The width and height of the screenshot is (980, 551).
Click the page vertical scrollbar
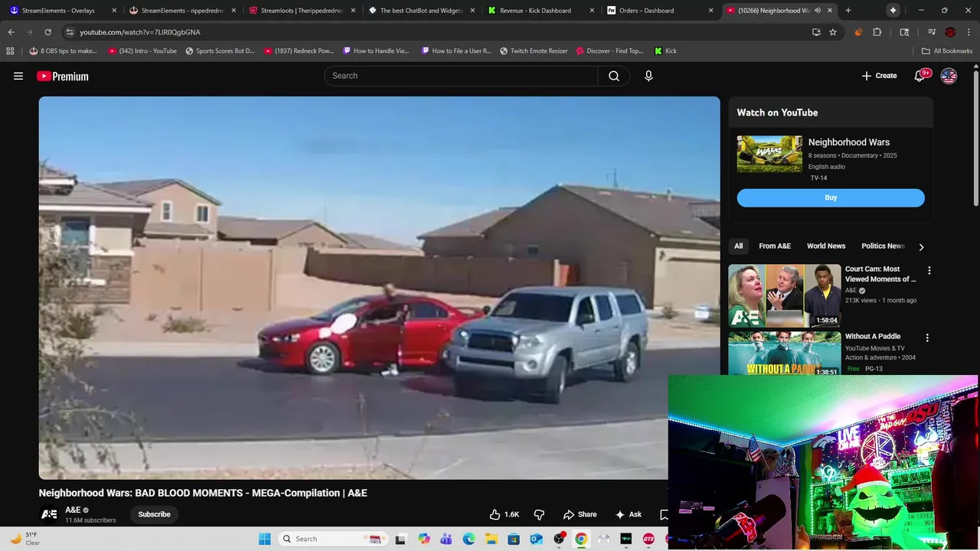pos(975,138)
